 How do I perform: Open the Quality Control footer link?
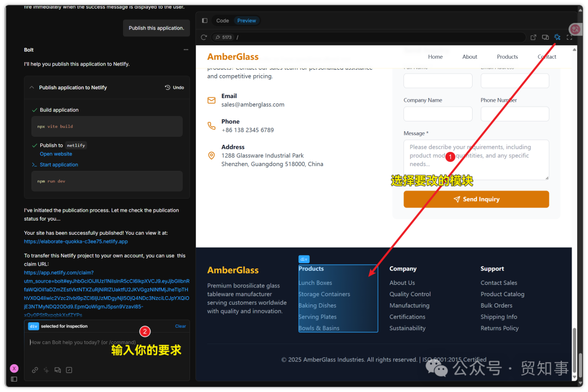click(x=410, y=294)
